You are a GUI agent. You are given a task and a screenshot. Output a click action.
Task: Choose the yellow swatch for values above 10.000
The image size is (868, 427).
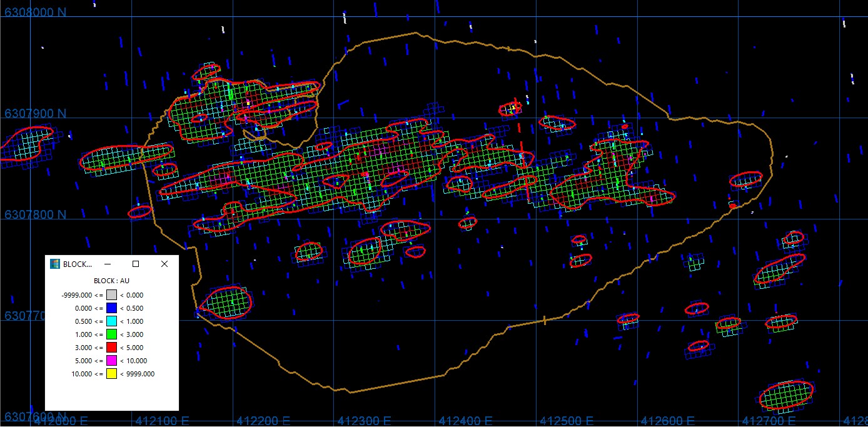111,374
